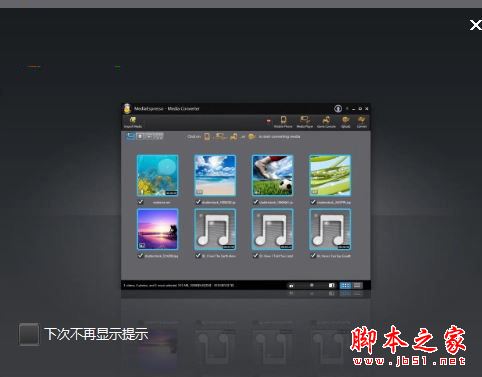482x377 pixels.
Task: Uncheck the beach photo's checkbox
Action: (x=198, y=202)
